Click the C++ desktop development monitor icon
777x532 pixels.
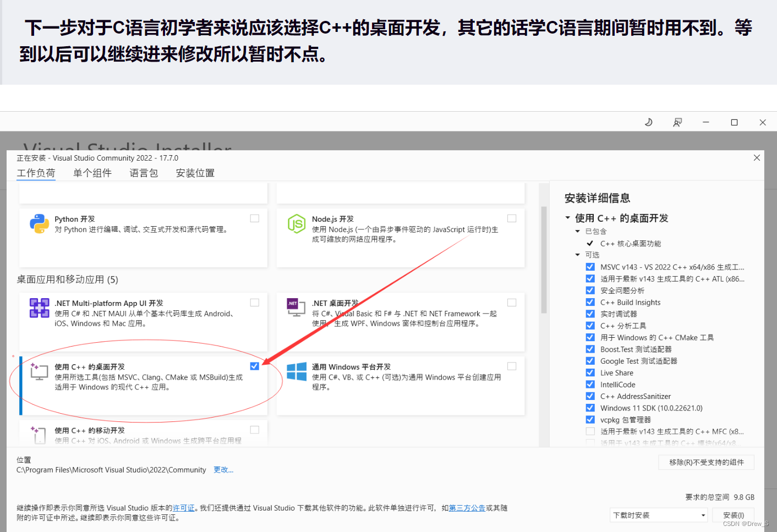[x=39, y=371]
